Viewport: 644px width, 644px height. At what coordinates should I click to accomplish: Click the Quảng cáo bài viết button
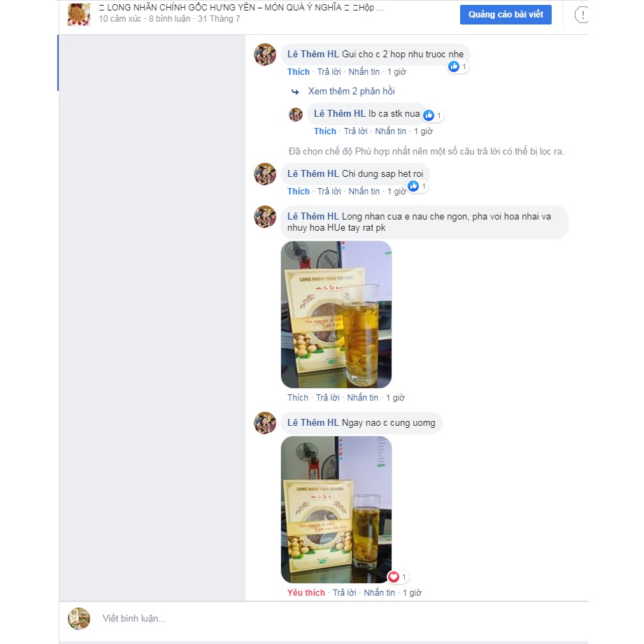click(506, 15)
